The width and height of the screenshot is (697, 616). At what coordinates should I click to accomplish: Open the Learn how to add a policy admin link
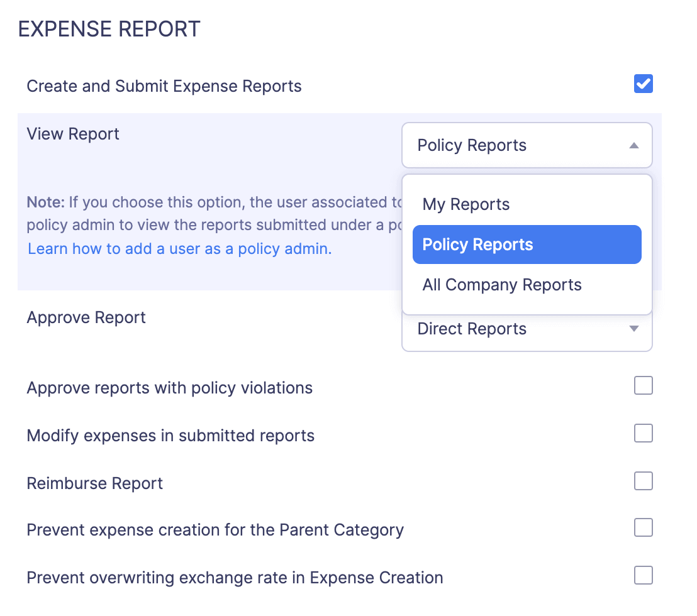179,248
